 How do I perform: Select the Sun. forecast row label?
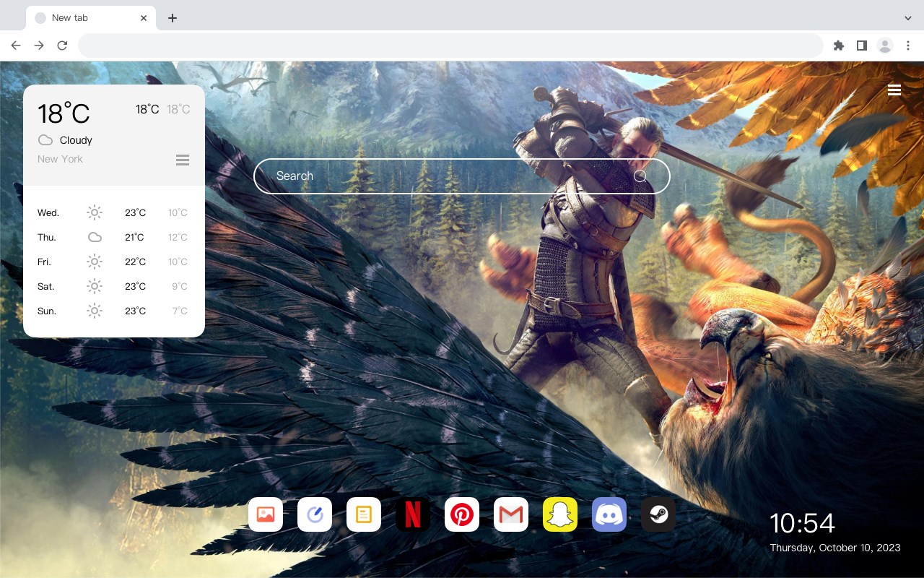(x=47, y=311)
